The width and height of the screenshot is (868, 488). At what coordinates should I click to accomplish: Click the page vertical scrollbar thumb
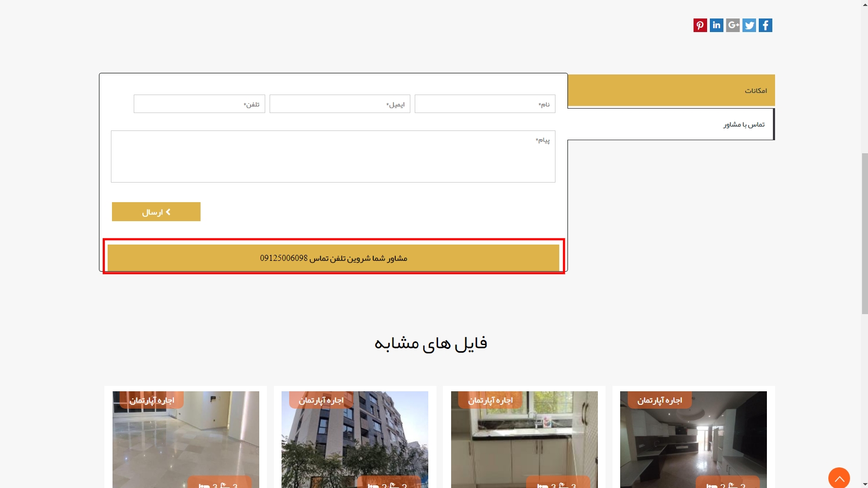pyautogui.click(x=865, y=234)
